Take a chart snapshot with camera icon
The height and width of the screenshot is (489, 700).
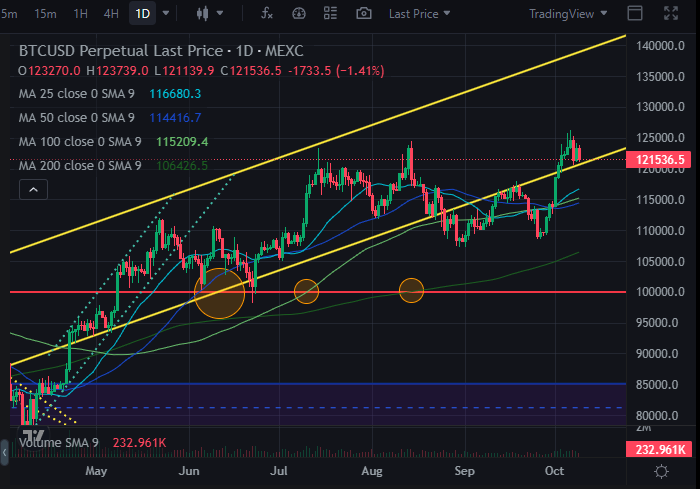(364, 13)
